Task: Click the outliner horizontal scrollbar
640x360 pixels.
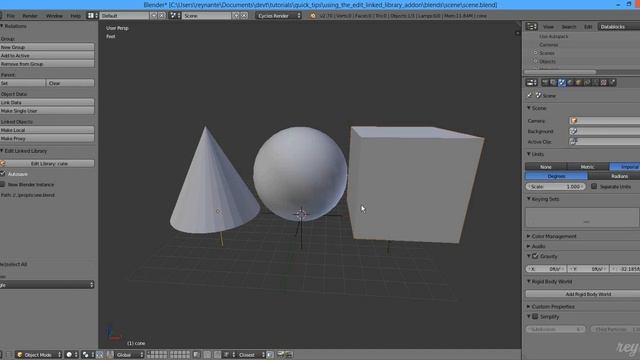Action: click(560, 71)
